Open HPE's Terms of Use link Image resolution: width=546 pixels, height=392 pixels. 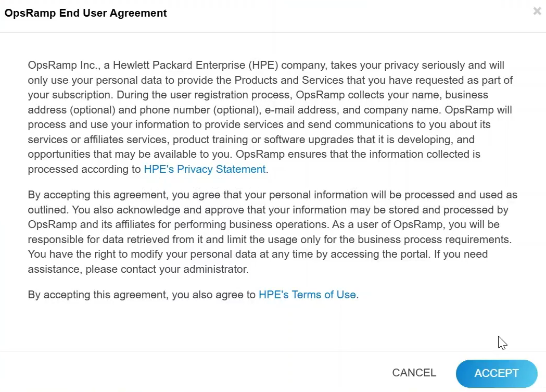pyautogui.click(x=307, y=295)
